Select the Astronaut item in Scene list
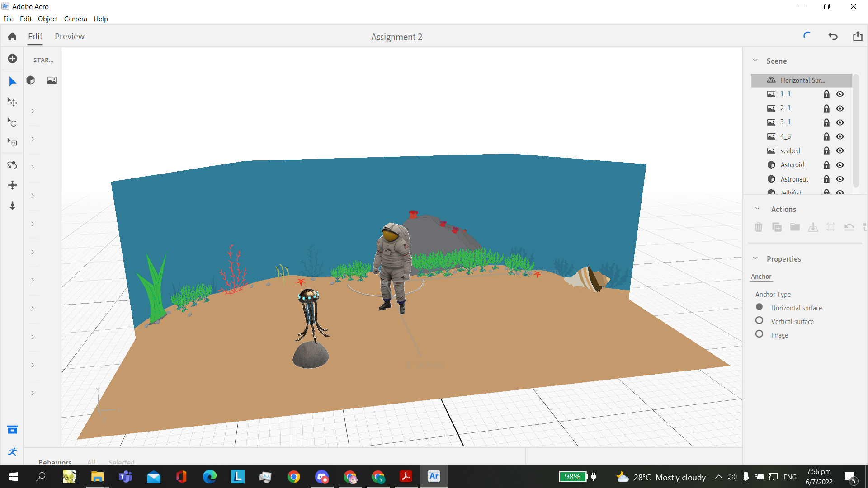The image size is (868, 488). pos(794,179)
